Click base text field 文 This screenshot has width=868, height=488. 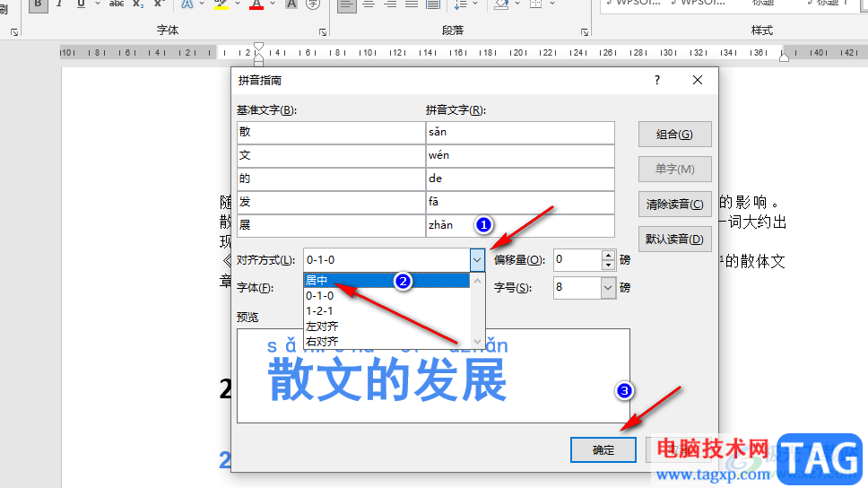tap(331, 156)
